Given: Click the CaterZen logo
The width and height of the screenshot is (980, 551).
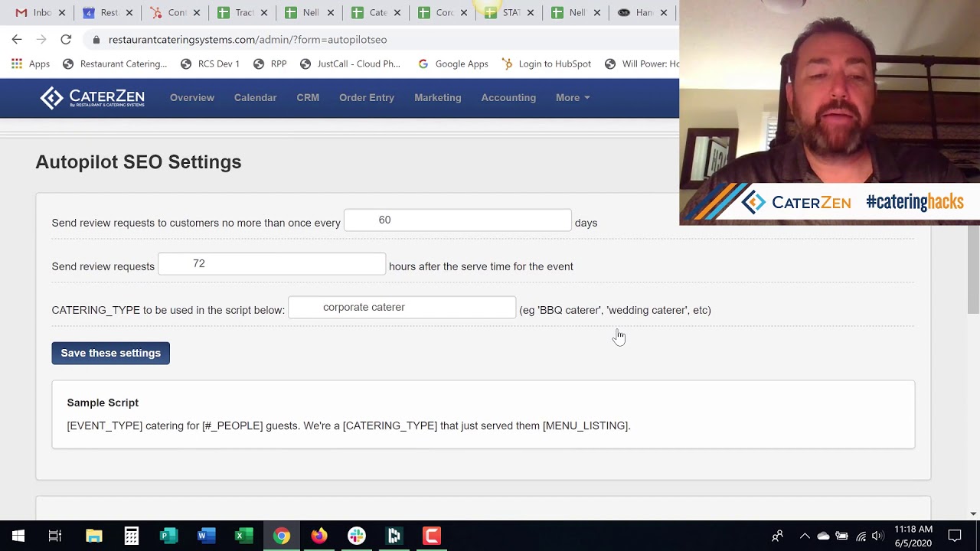Looking at the screenshot, I should (92, 97).
